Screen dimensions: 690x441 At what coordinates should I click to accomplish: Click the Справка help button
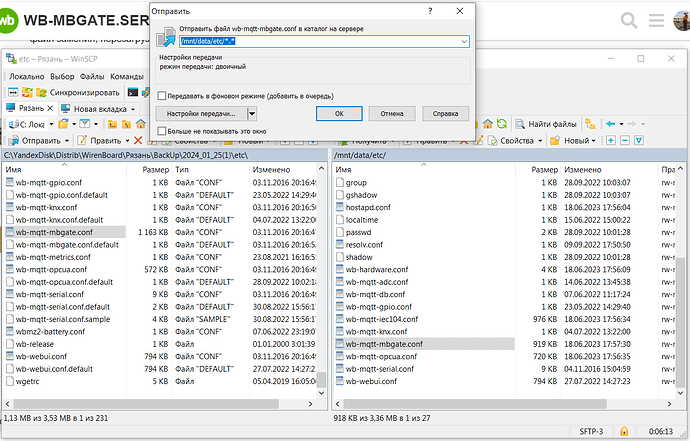(x=445, y=114)
